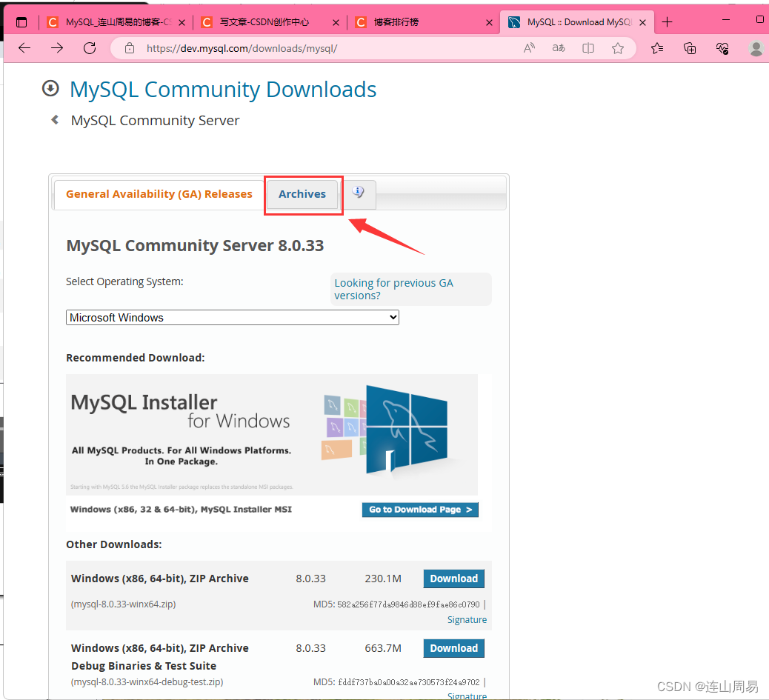Go forward in browser history

[x=57, y=48]
